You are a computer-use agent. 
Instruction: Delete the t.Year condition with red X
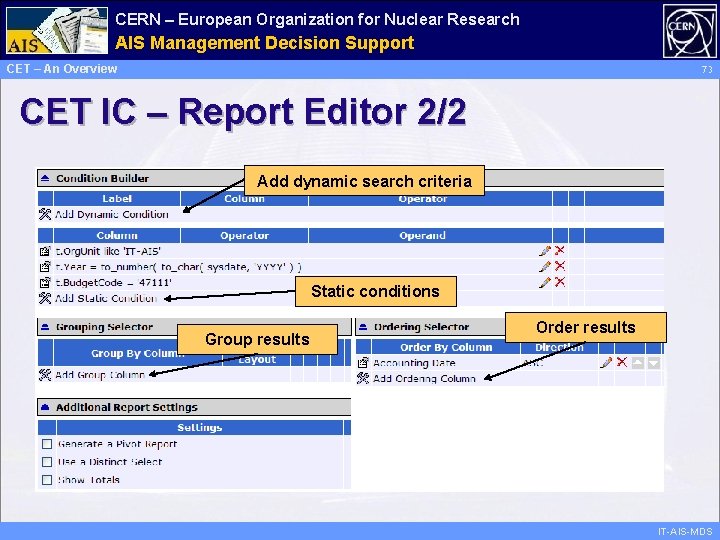click(559, 266)
